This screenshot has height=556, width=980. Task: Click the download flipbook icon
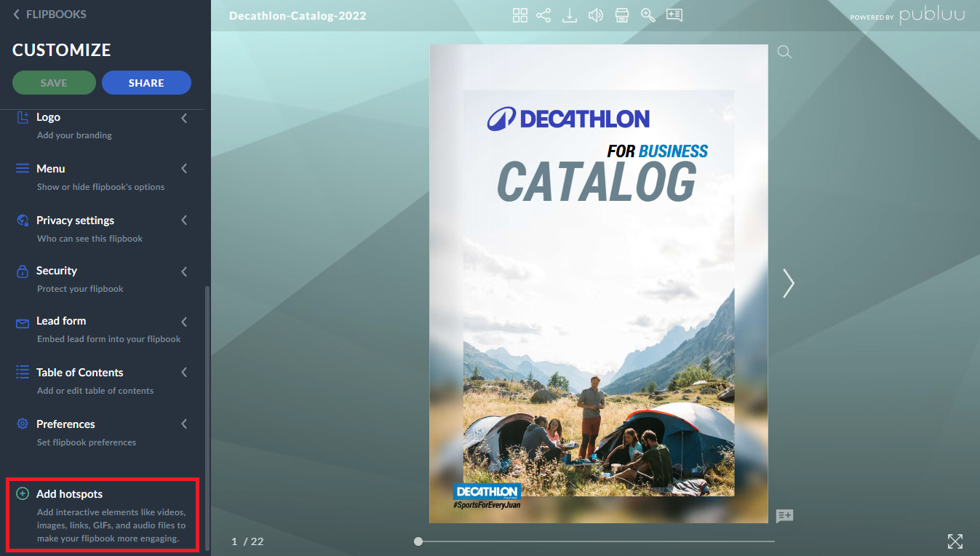(x=570, y=15)
